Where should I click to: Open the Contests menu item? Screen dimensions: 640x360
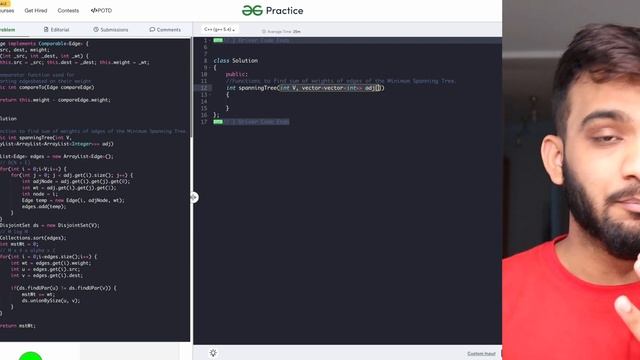[68, 11]
